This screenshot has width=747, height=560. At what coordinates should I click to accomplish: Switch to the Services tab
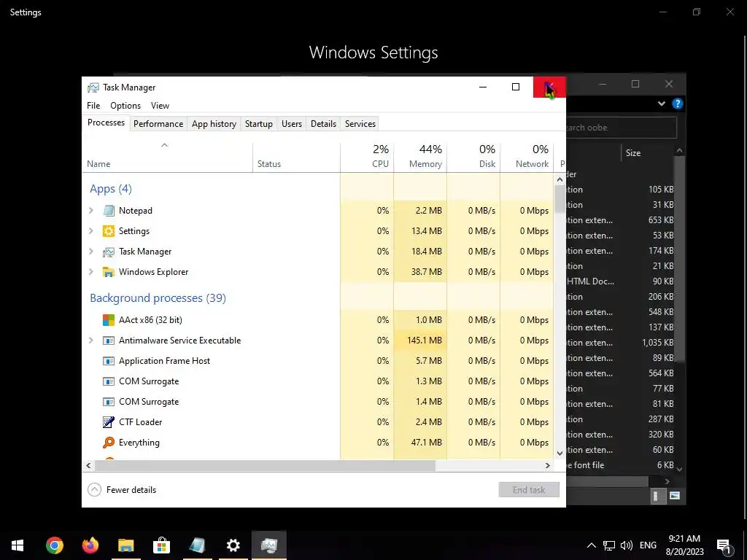pos(360,124)
